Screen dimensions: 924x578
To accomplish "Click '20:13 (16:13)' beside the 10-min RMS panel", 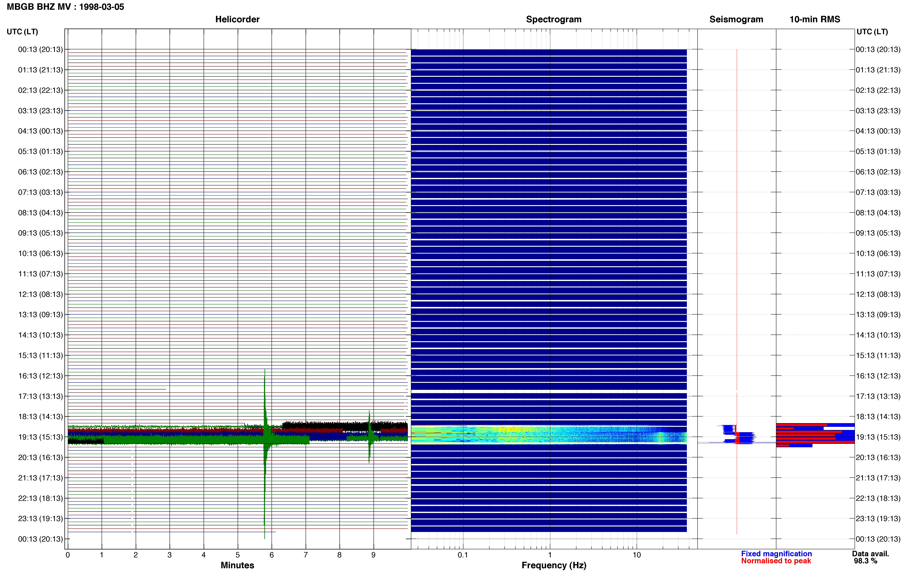I will tap(878, 458).
